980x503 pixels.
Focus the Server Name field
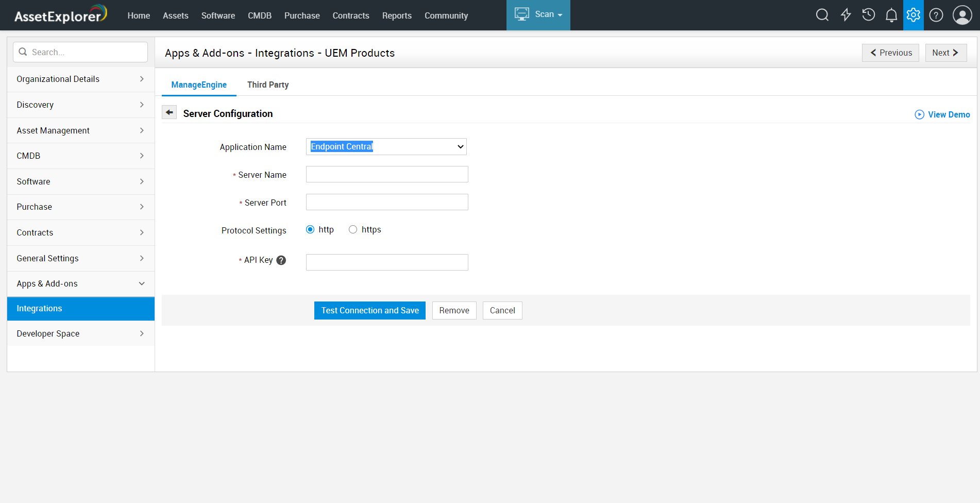(387, 174)
